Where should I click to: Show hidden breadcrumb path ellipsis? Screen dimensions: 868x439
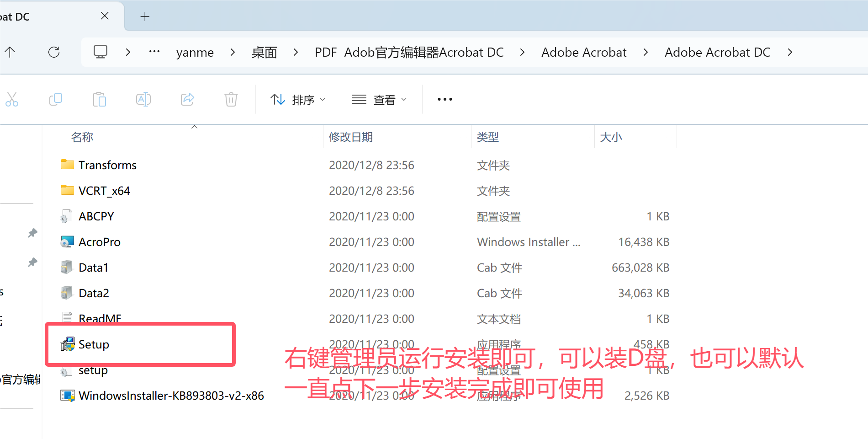coord(154,52)
